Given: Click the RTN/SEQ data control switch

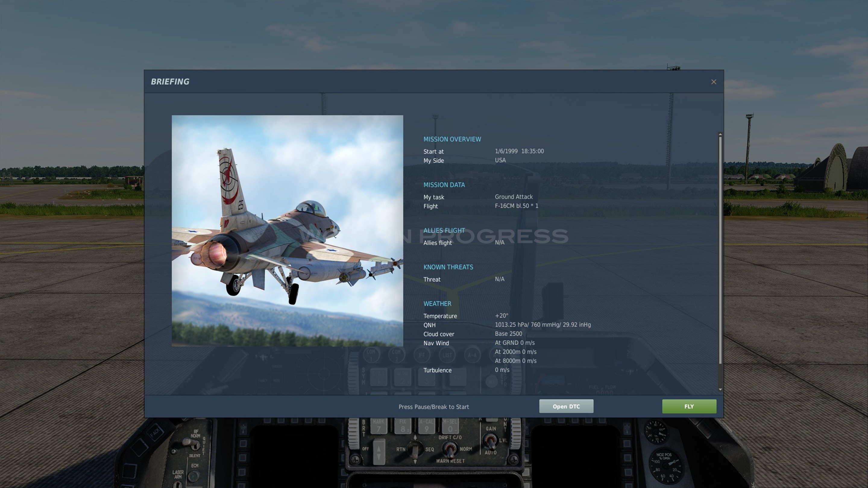Looking at the screenshot, I should tap(415, 449).
